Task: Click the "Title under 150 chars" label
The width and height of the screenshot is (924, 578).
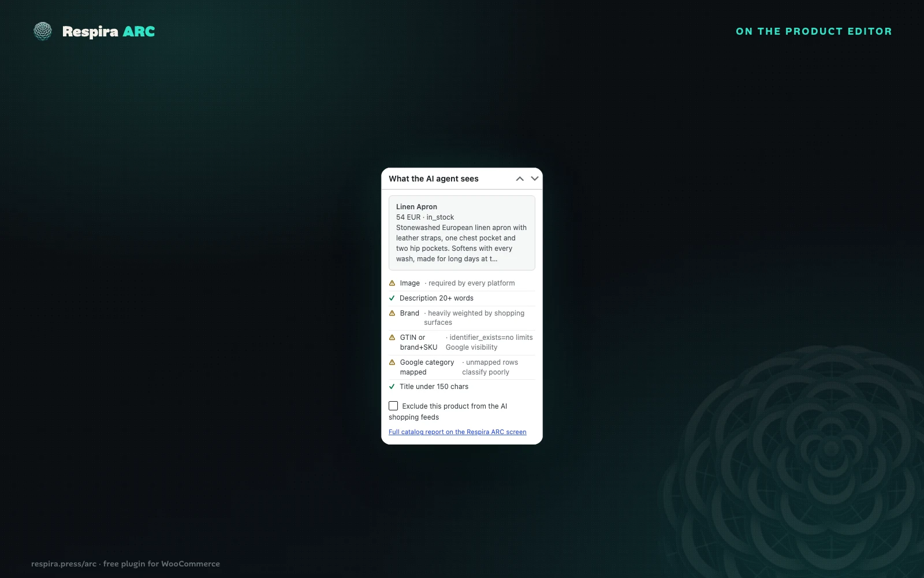Action: point(434,387)
